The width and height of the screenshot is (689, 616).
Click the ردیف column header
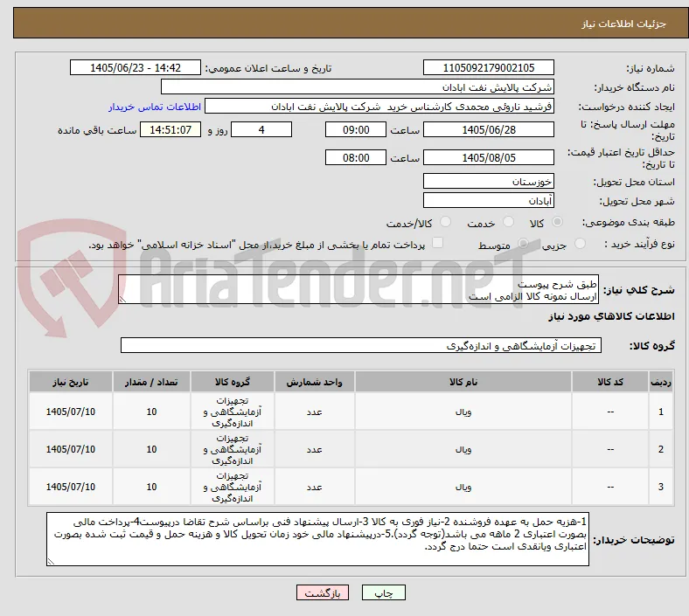coord(661,382)
